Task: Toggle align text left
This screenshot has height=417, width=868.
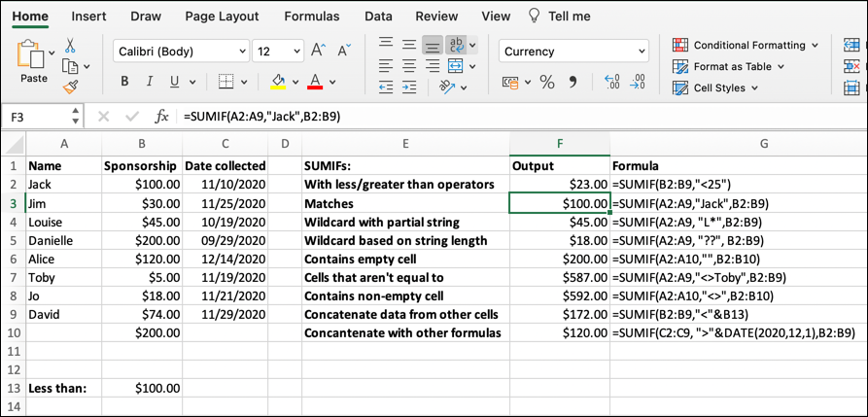Action: [x=386, y=66]
